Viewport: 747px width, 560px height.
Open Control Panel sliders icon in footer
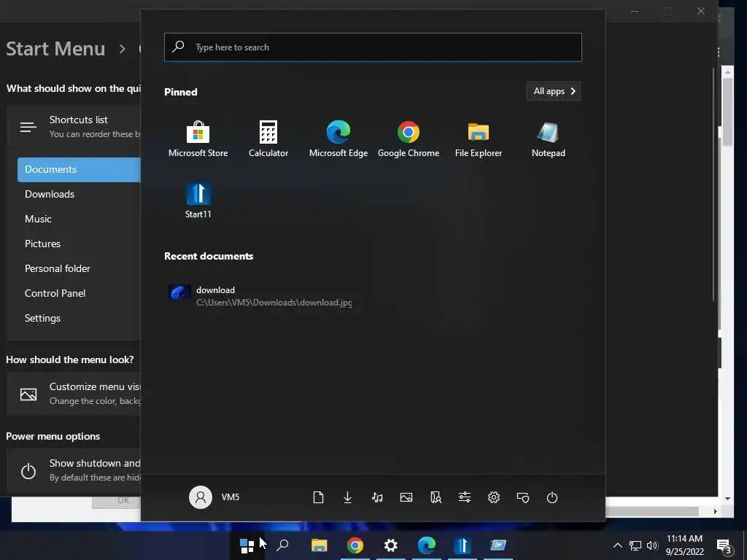coord(465,497)
